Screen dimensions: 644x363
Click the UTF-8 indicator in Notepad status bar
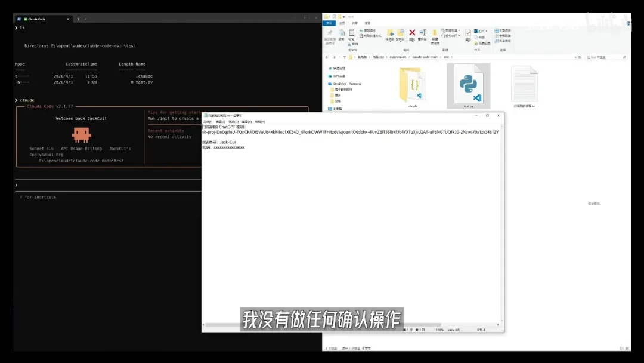(x=481, y=330)
